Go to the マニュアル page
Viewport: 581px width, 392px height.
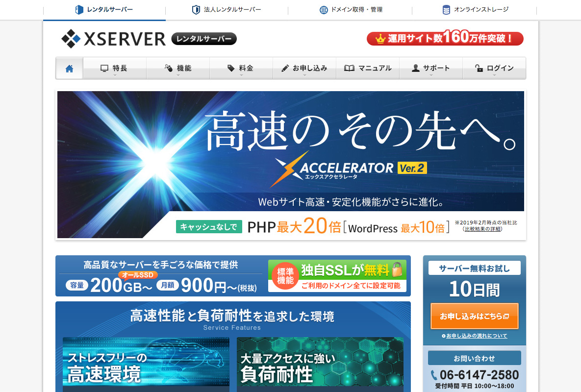[x=368, y=69]
